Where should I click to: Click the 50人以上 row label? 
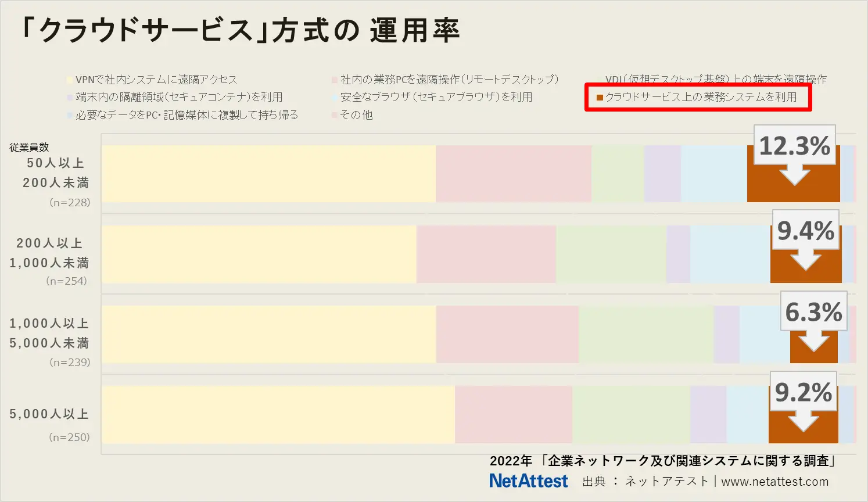coord(56,163)
